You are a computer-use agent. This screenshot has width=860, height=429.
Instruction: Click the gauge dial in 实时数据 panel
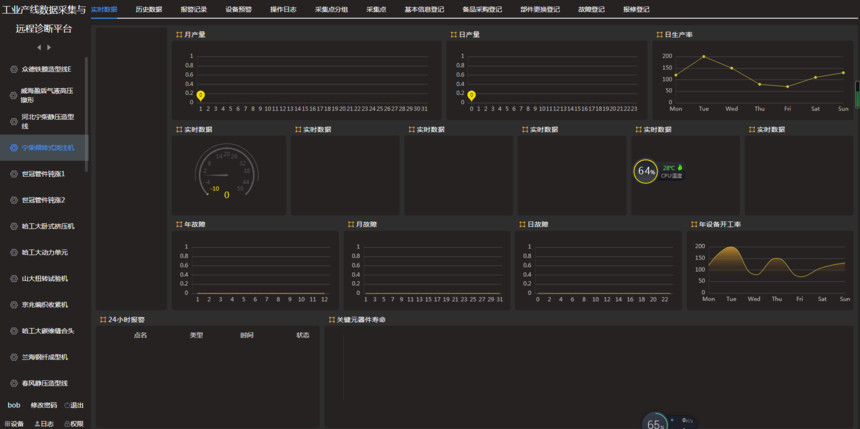pos(227,174)
